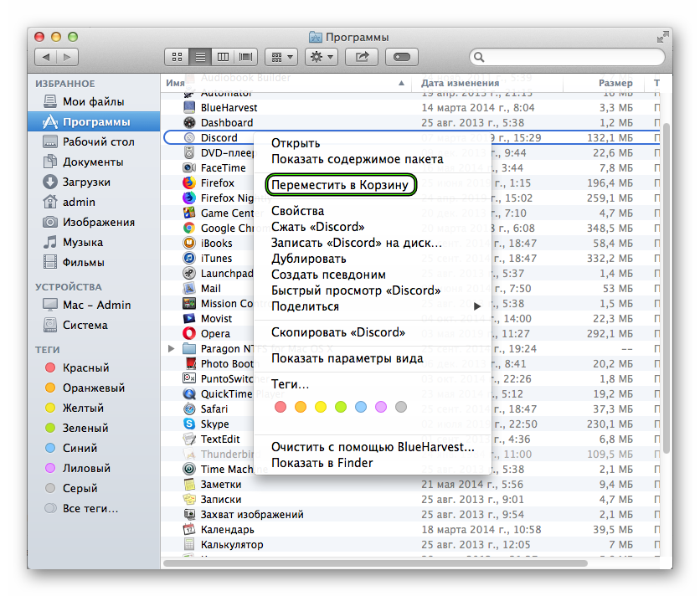Apply the green tag in context menu
The height and width of the screenshot is (596, 700).
(x=341, y=407)
